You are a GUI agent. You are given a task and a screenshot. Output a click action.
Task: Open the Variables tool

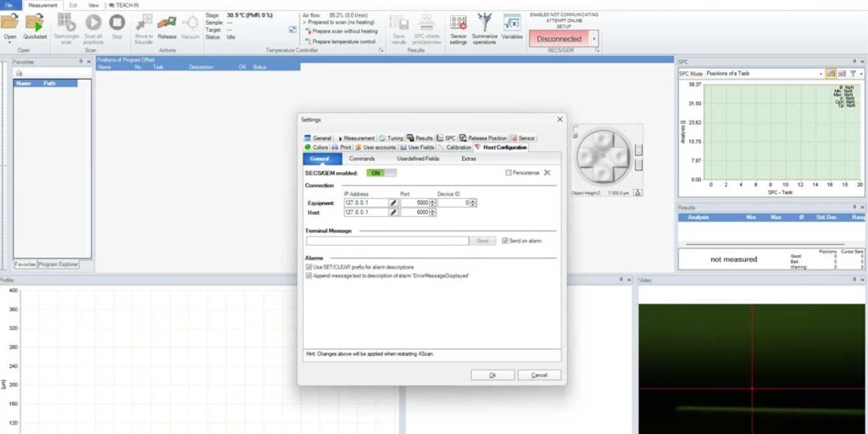512,23
